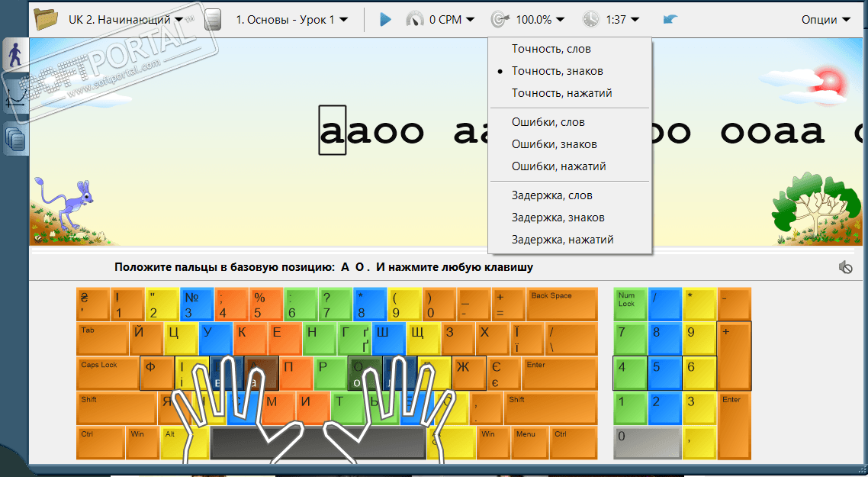This screenshot has height=477, width=868.
Task: Click the % 5 number key
Action: pos(265,305)
